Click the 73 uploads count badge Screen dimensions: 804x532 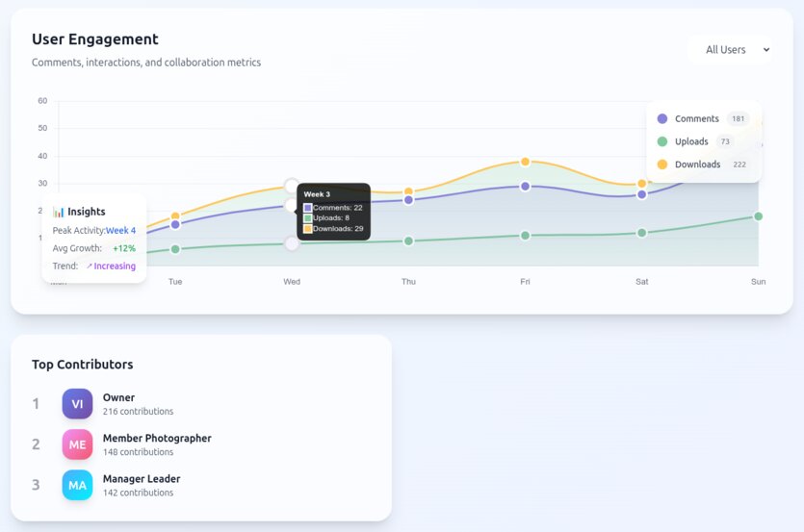click(725, 141)
